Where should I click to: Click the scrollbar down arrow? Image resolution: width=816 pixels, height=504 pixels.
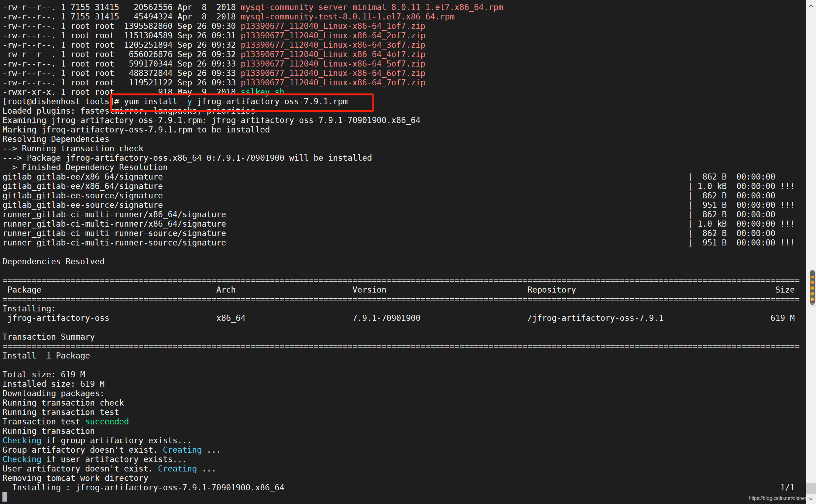tap(811, 499)
